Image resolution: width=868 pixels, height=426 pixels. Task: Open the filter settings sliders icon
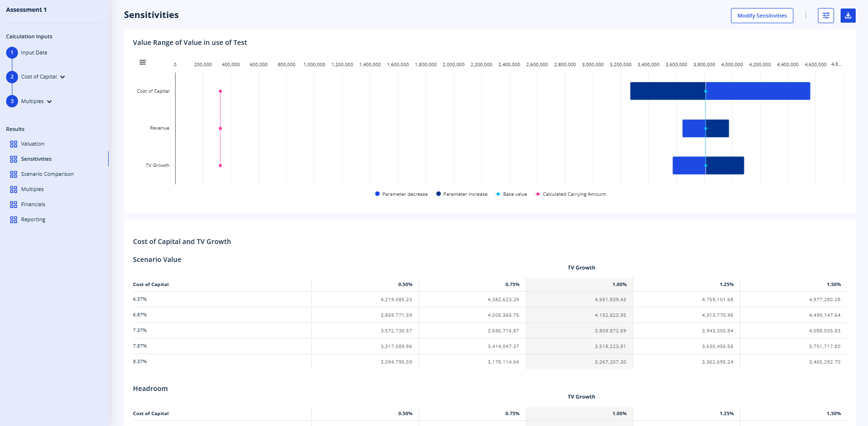pyautogui.click(x=826, y=16)
